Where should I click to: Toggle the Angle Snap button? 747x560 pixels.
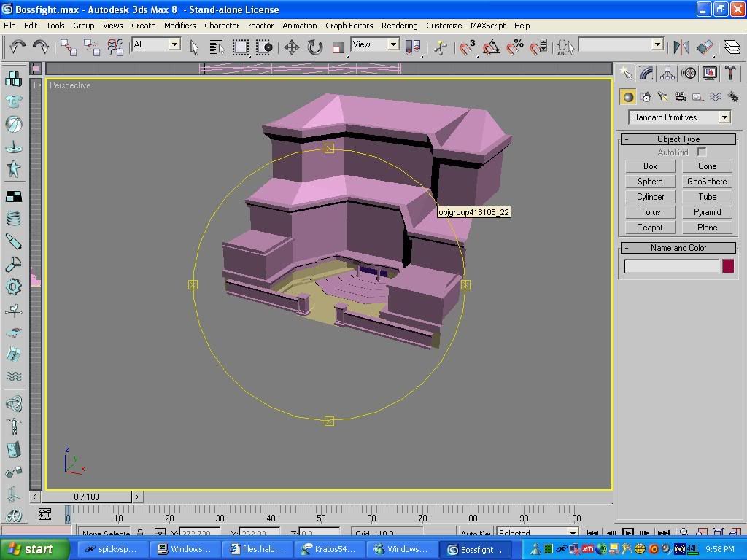(491, 47)
